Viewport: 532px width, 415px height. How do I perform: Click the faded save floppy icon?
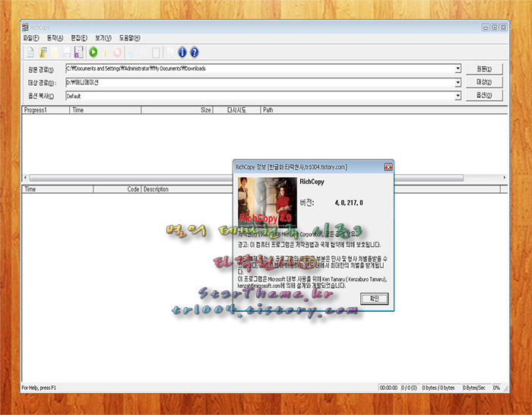[67, 52]
